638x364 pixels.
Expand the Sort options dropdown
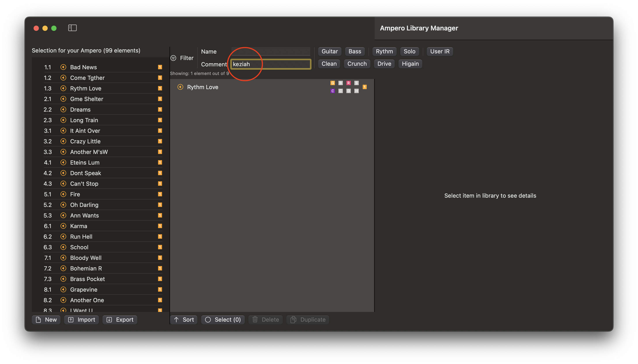click(184, 319)
